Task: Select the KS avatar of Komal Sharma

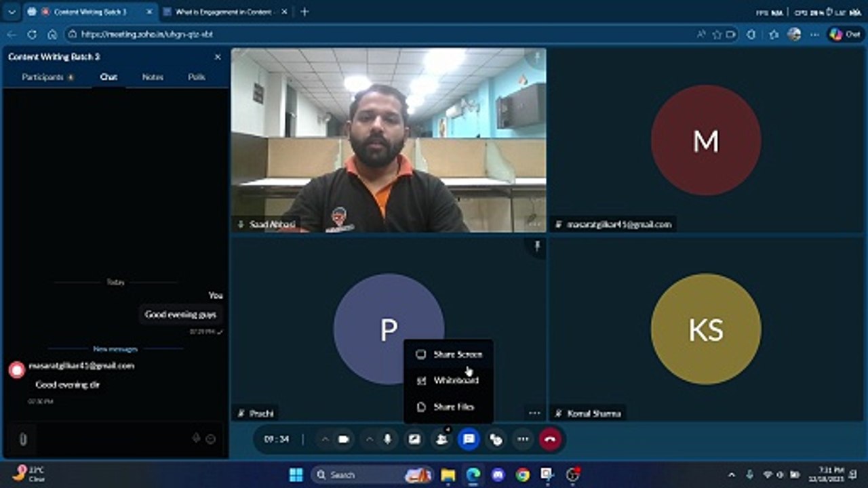Action: click(x=706, y=329)
